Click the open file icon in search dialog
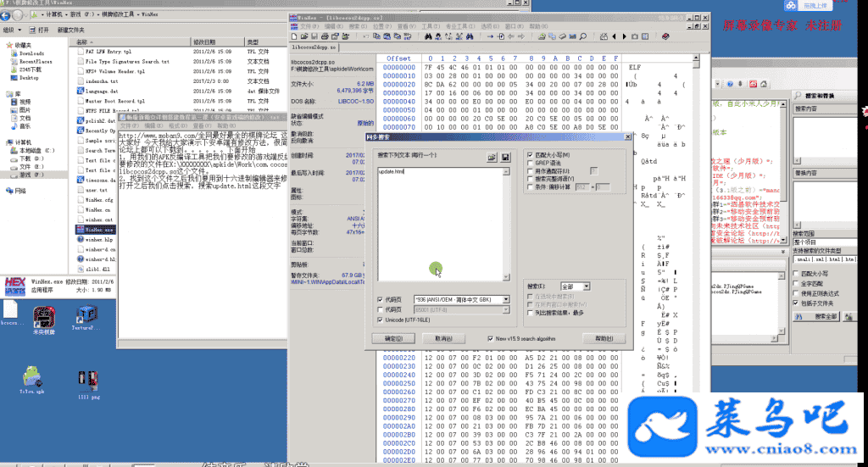 [491, 158]
